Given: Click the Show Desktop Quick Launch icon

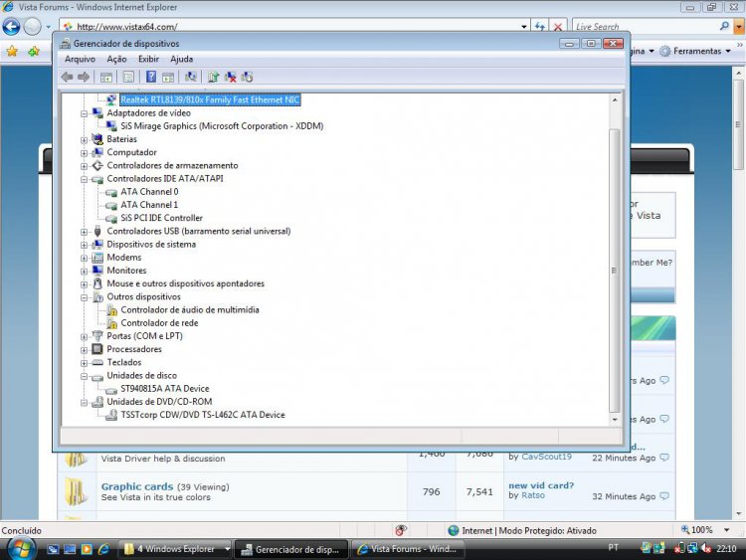Looking at the screenshot, I should [x=70, y=549].
